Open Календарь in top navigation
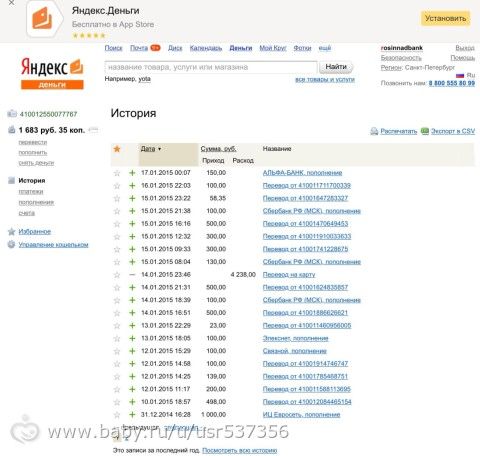 click(206, 48)
